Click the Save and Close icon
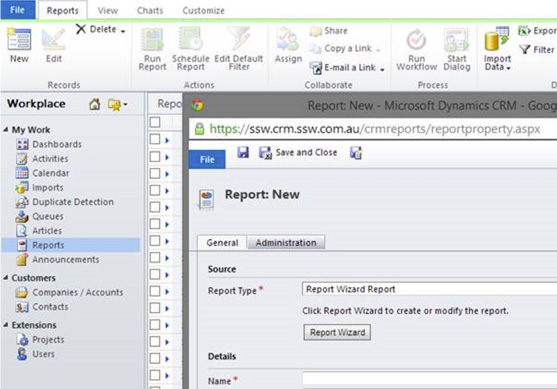The width and height of the screenshot is (557, 389). click(x=265, y=153)
